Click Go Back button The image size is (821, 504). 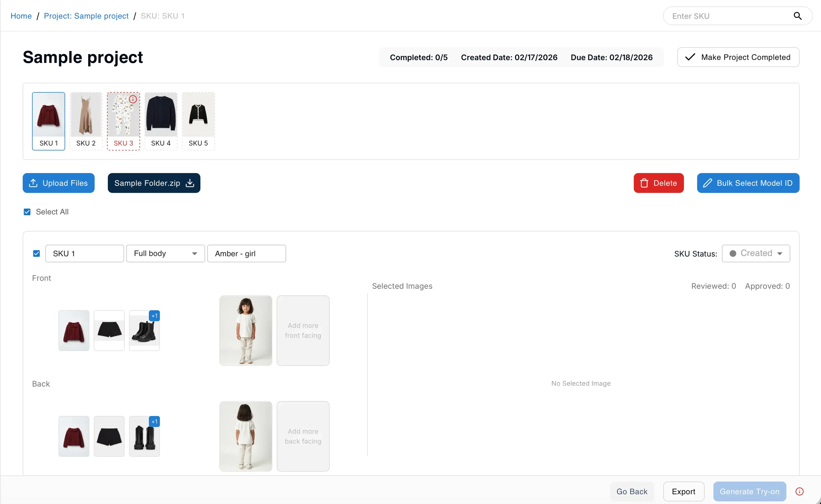pos(632,491)
